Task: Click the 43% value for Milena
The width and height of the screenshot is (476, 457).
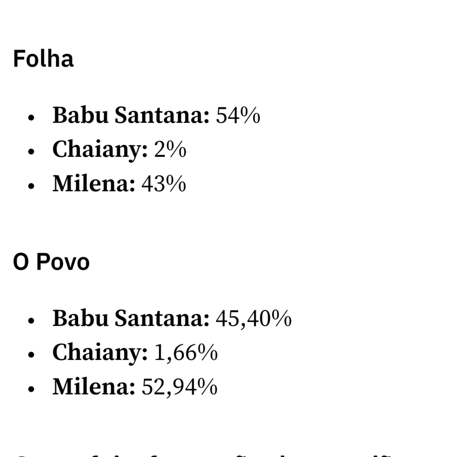Action: (164, 184)
